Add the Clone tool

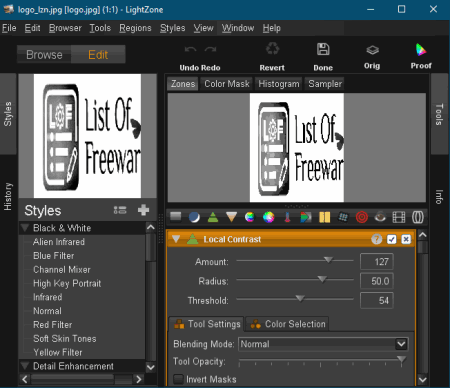pos(343,217)
